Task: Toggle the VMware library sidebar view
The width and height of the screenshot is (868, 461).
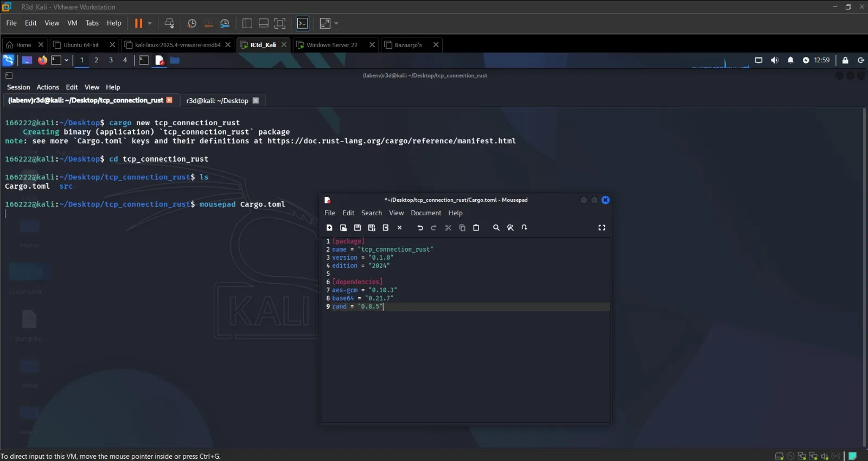Action: [247, 23]
